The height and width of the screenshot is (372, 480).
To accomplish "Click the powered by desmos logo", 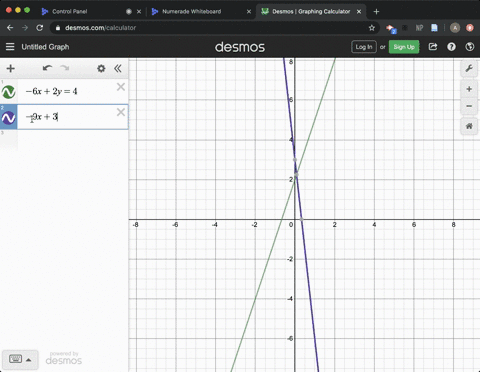I will tap(64, 358).
